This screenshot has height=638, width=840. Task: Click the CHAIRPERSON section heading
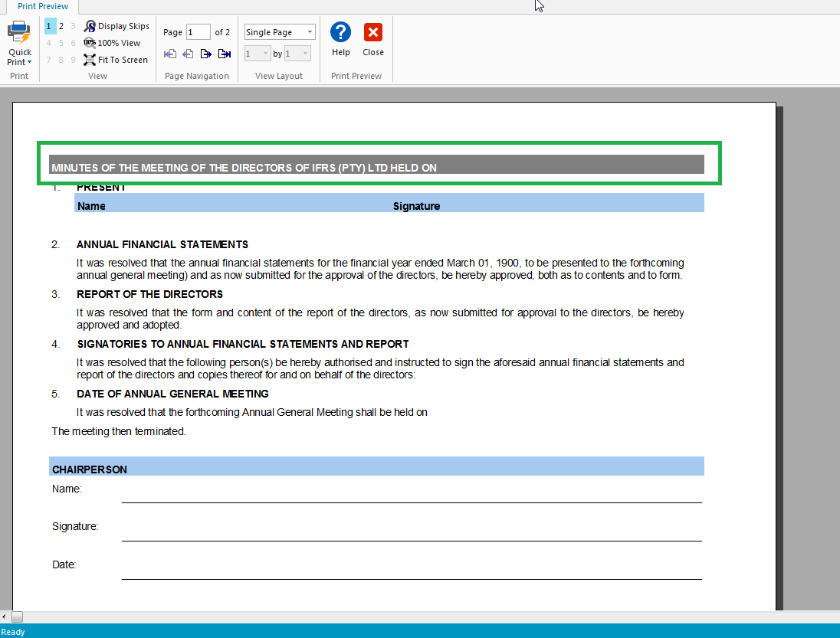89,469
